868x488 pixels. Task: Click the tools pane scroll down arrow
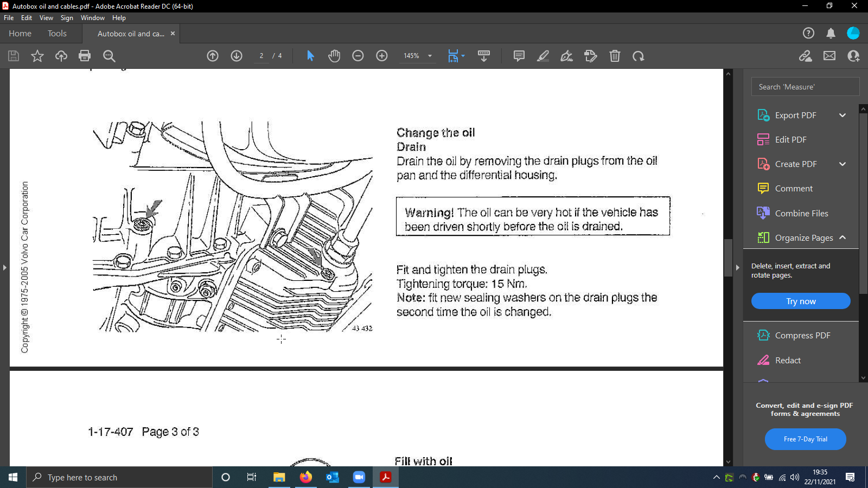(x=863, y=378)
